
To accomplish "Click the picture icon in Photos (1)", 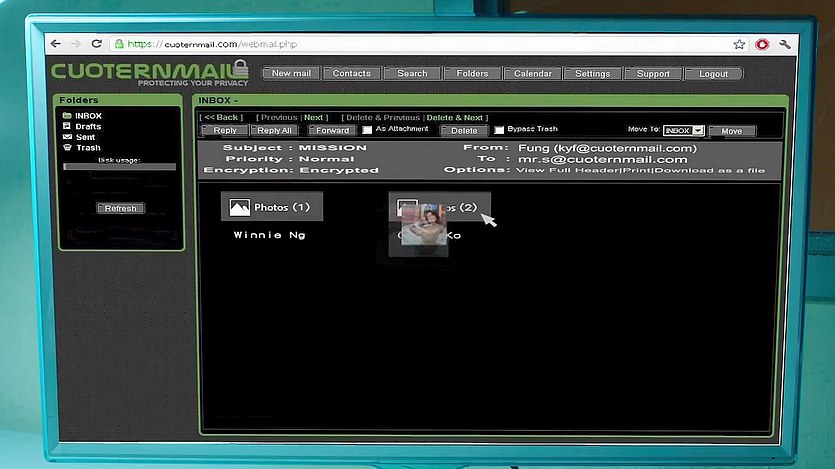I will pyautogui.click(x=240, y=207).
